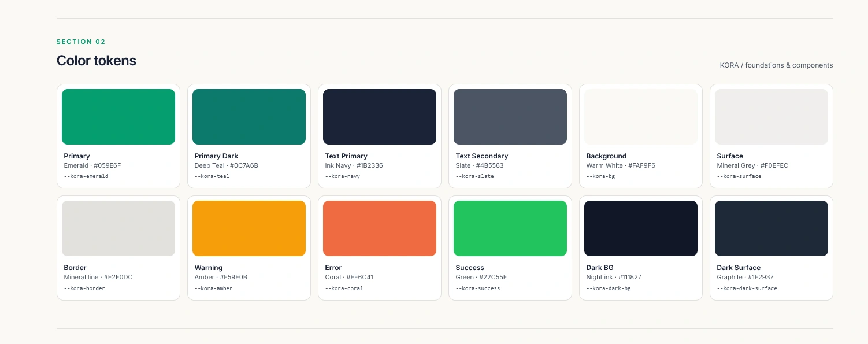Click the 'Coral · #EF6C41' text
The image size is (868, 344).
pos(349,277)
